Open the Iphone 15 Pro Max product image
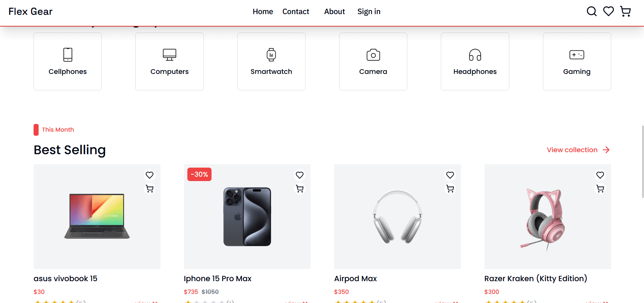The height and width of the screenshot is (303, 644). point(247,217)
